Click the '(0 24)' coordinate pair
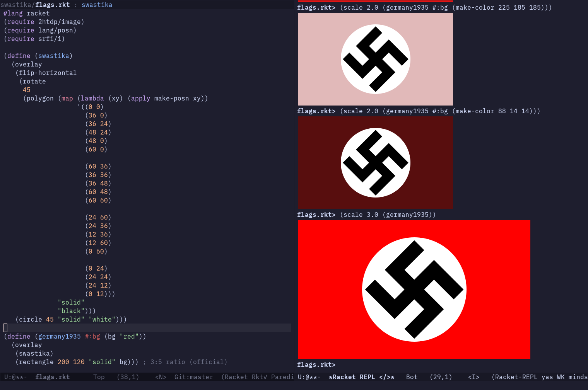This screenshot has height=390, width=588. point(96,268)
